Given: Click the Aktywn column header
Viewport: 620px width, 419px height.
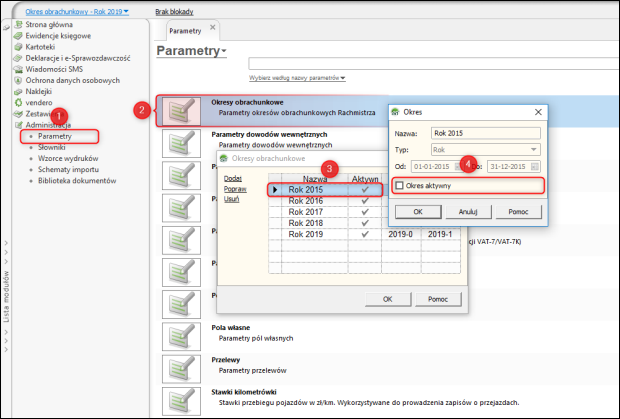Looking at the screenshot, I should click(365, 179).
